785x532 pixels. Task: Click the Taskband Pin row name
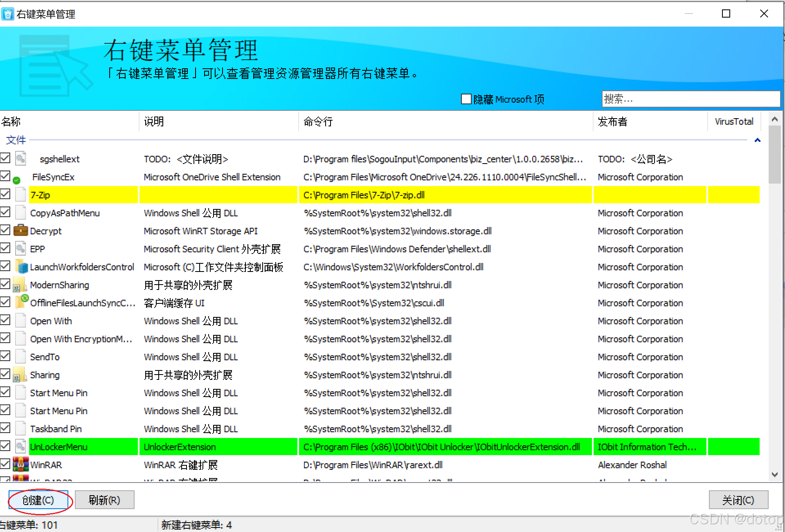[56, 429]
